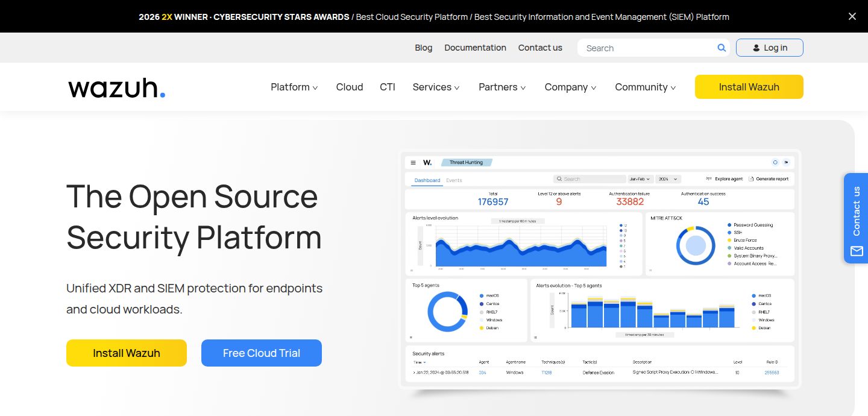Click the Brute Force legend dot
The height and width of the screenshot is (416, 868).
729,240
